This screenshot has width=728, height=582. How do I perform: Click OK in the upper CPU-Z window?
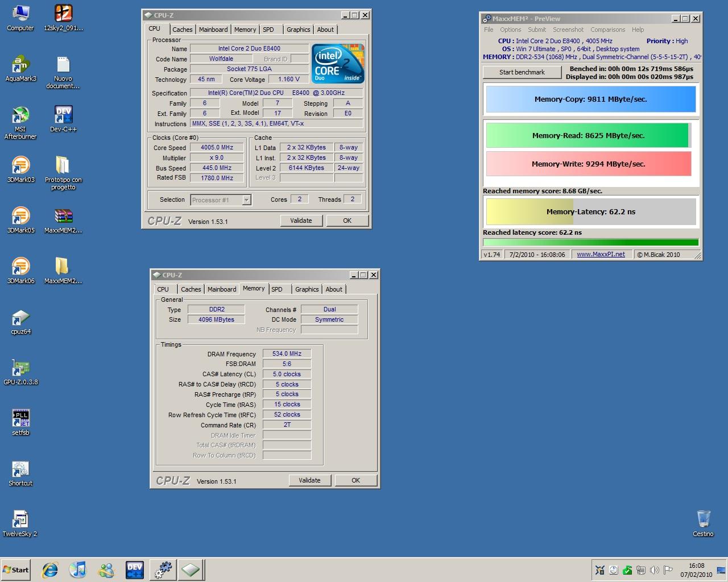(x=347, y=221)
